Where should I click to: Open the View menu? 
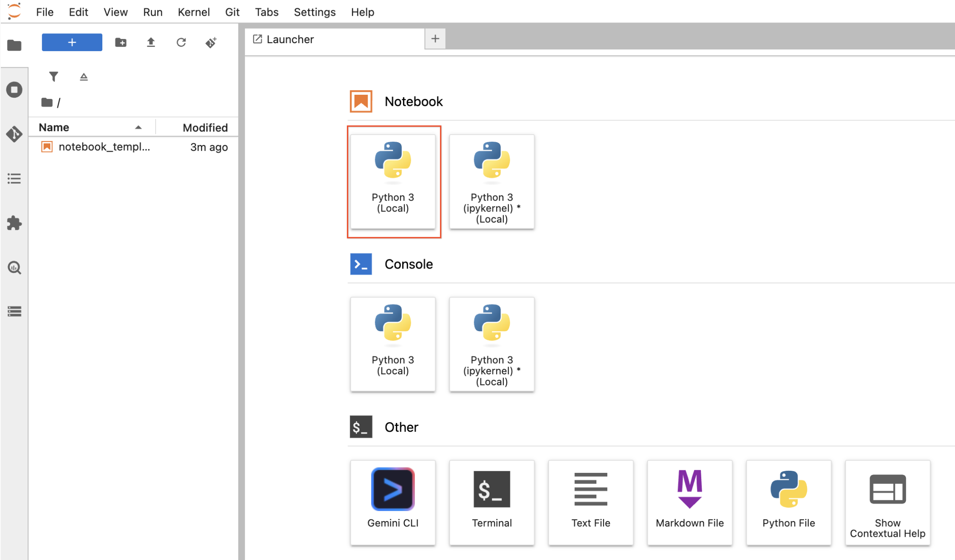115,12
